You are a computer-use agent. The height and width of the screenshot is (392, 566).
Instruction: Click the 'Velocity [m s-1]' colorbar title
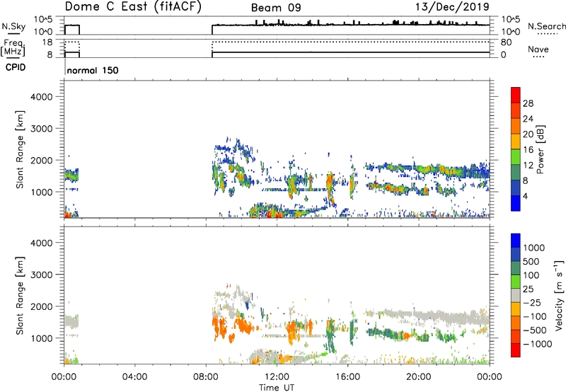click(559, 295)
